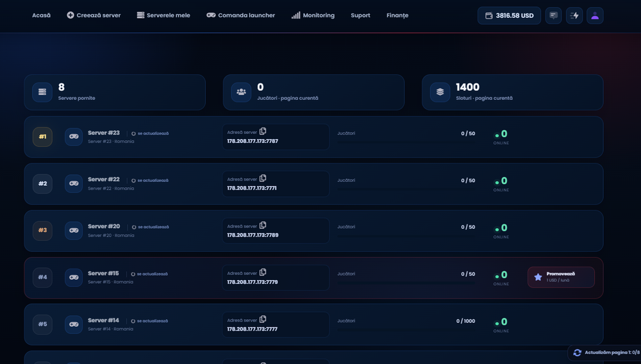Copy address of Server #20
The width and height of the screenshot is (641, 364).
click(x=263, y=225)
